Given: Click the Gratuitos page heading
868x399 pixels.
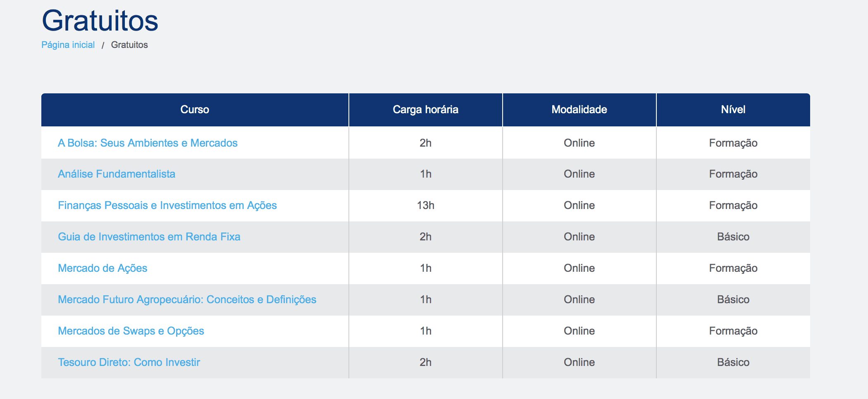Looking at the screenshot, I should (100, 21).
